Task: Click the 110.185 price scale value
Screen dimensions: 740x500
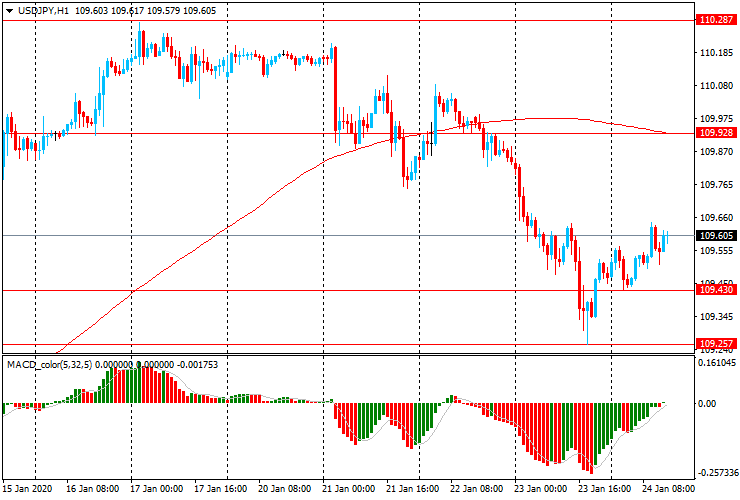Action: pyautogui.click(x=716, y=53)
